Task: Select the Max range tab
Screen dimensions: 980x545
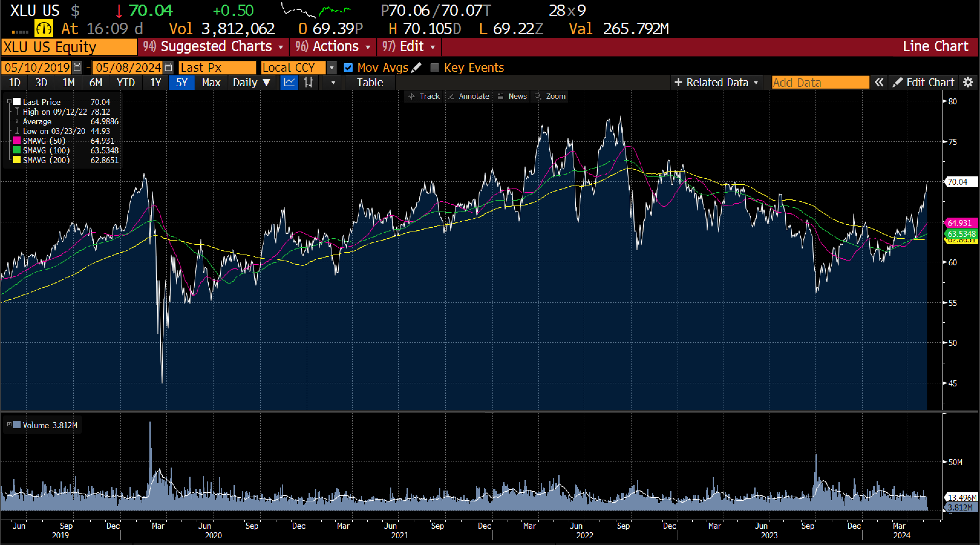Action: (211, 82)
